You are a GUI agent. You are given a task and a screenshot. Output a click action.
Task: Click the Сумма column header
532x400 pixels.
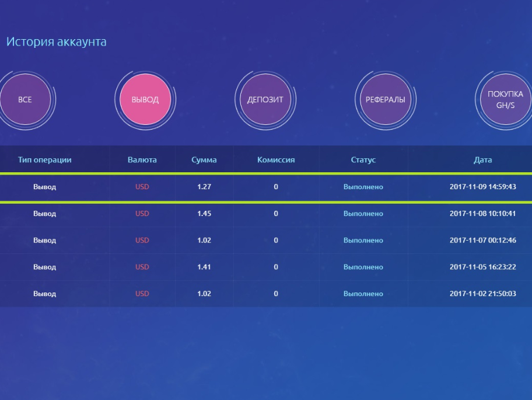pyautogui.click(x=204, y=159)
